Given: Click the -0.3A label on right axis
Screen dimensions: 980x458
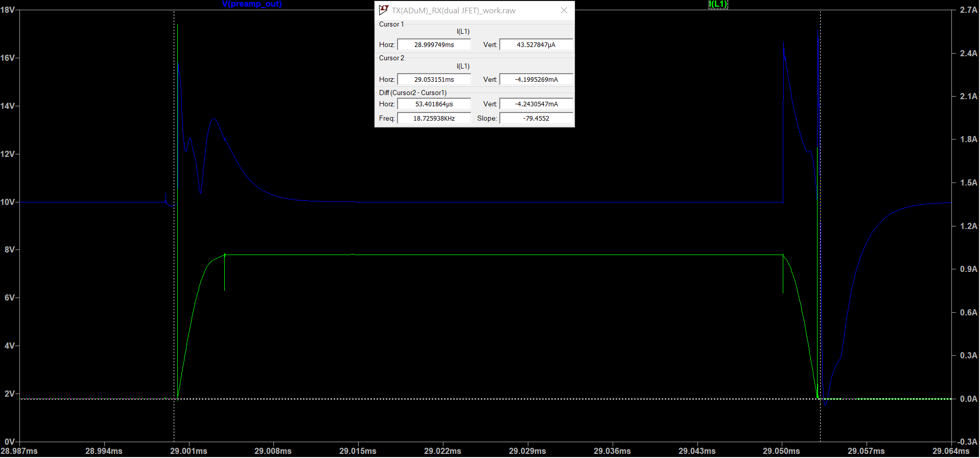Looking at the screenshot, I should 967,442.
